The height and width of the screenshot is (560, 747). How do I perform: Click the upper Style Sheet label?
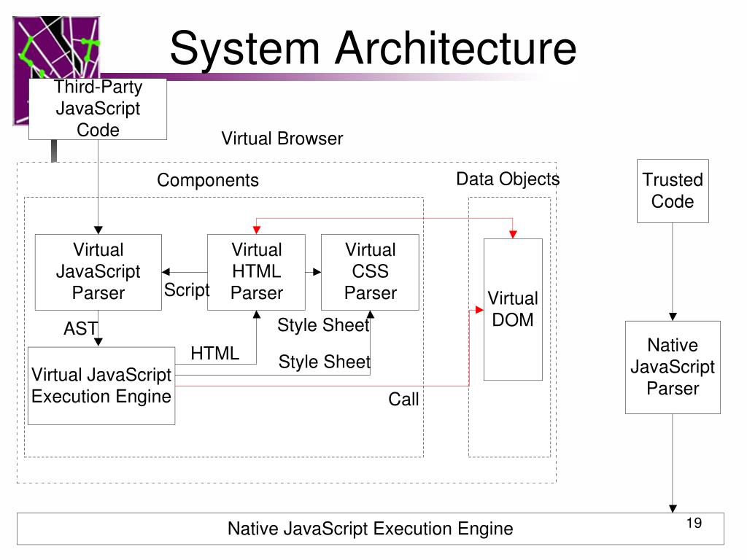(323, 325)
